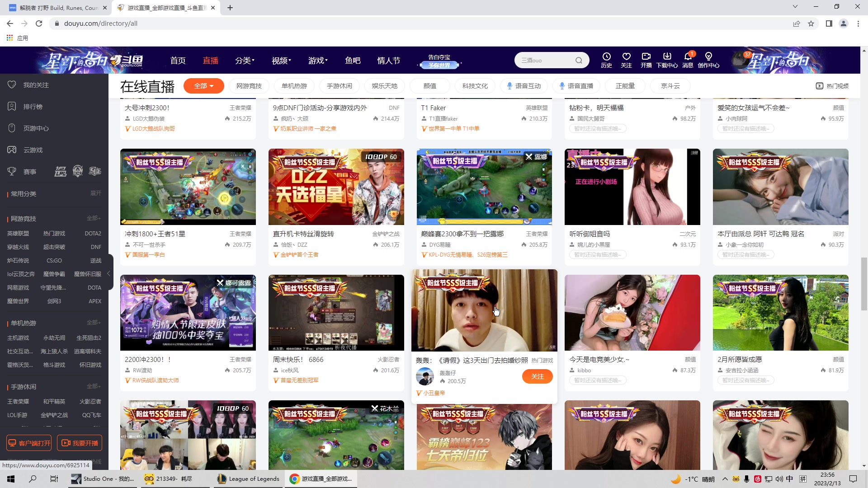This screenshot has height=488, width=868.
Task: Show all 网游竞技 categories
Action: (94, 218)
